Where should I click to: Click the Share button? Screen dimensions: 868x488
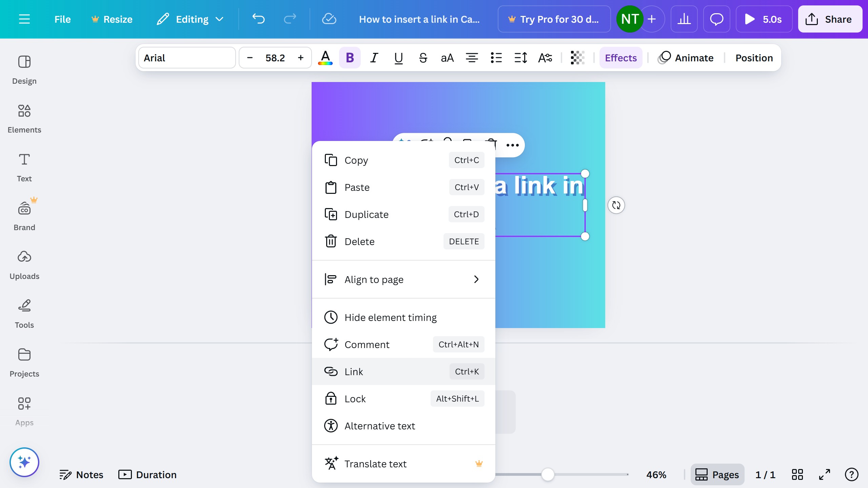coord(830,19)
